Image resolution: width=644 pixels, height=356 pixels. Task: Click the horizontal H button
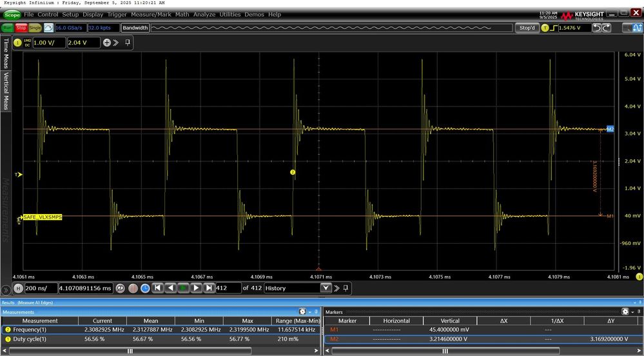(18, 288)
